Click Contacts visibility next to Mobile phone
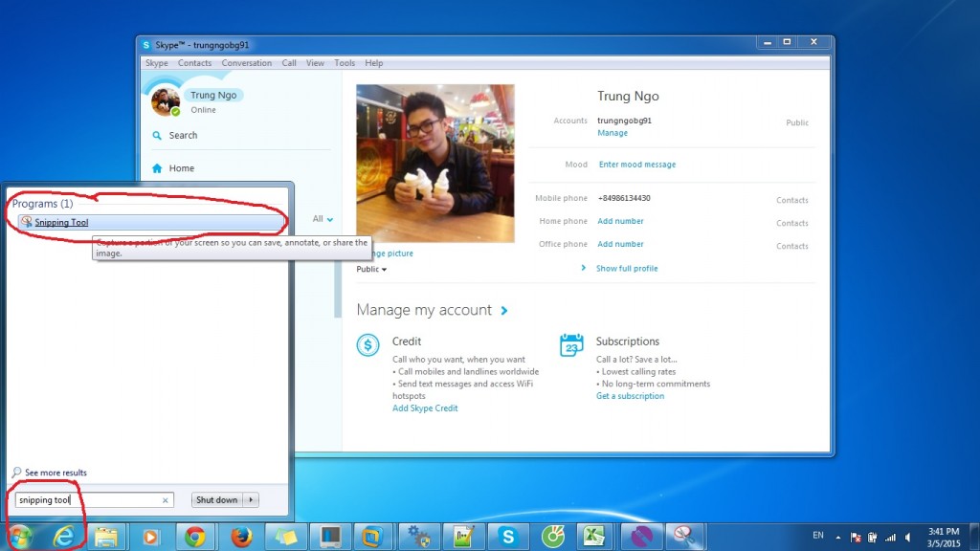The image size is (980, 551). pos(791,201)
